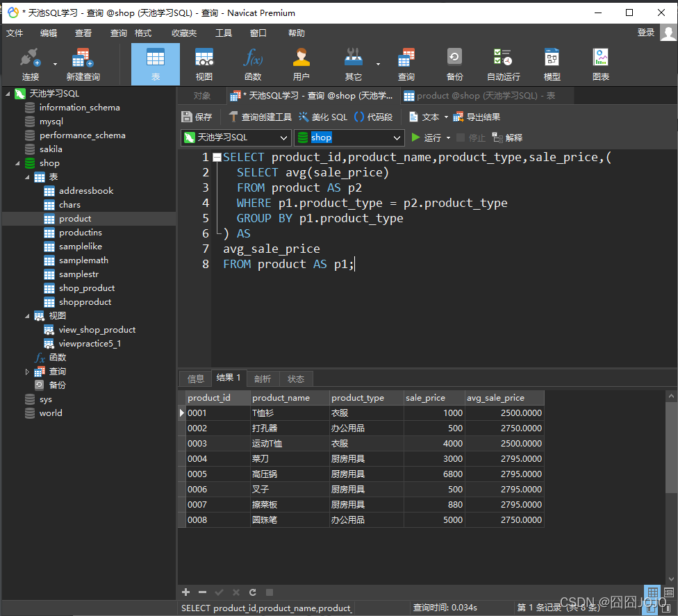Click the view_shop_product view icon
Screen dimensions: 678x616
coord(49,330)
